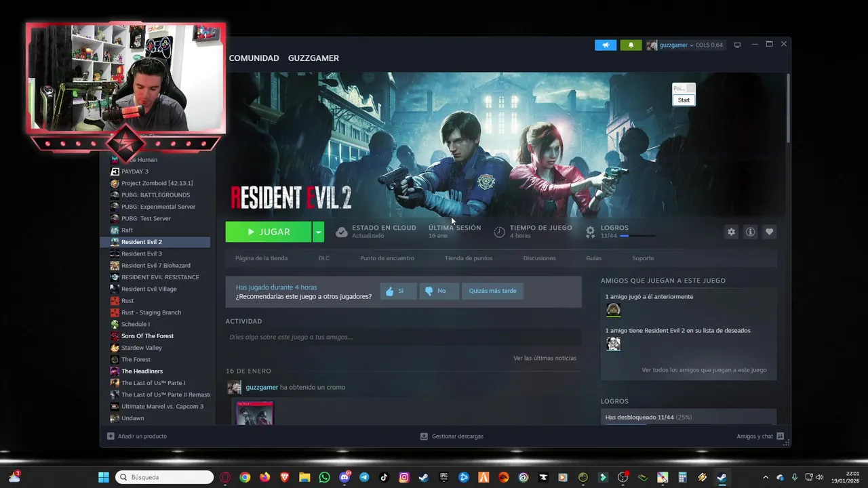Open the green notifications bell
Screen dimensions: 868x488
click(631, 45)
